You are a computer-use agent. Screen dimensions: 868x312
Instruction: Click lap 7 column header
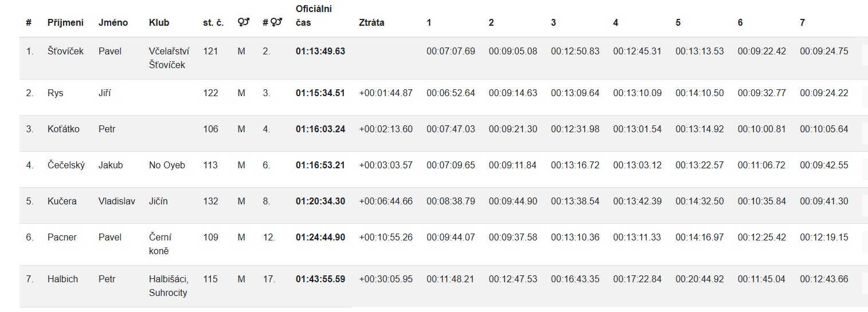click(x=802, y=23)
